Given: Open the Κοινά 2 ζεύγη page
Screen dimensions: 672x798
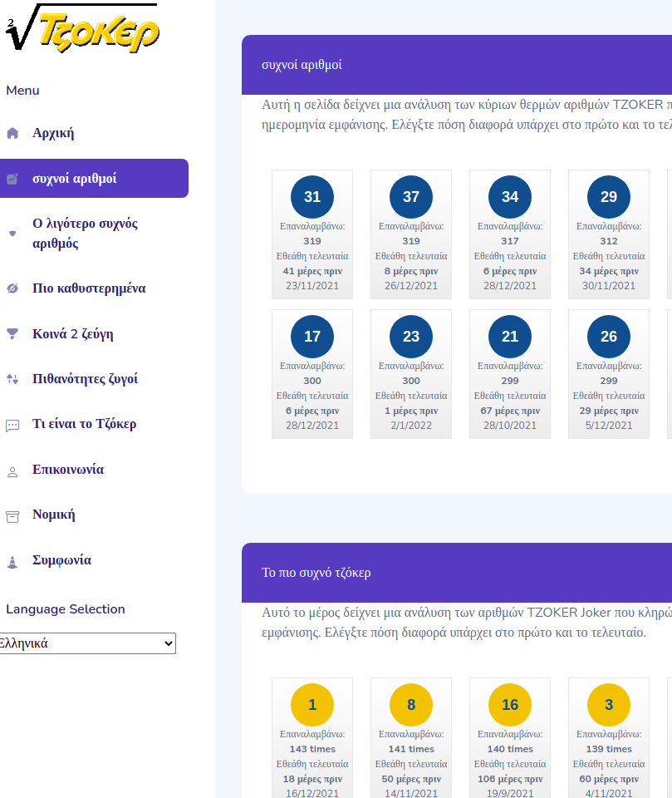Looking at the screenshot, I should pyautogui.click(x=73, y=333).
